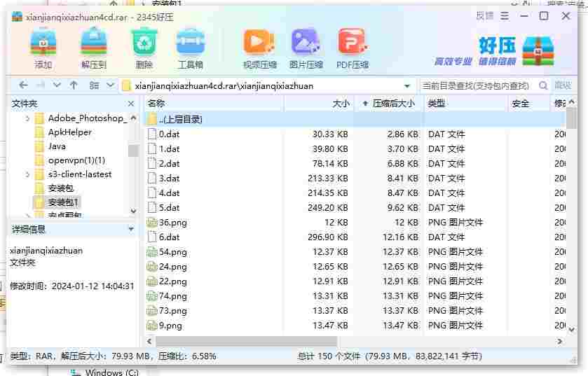
Task: Open the main menu hamburger icon
Action: click(505, 16)
